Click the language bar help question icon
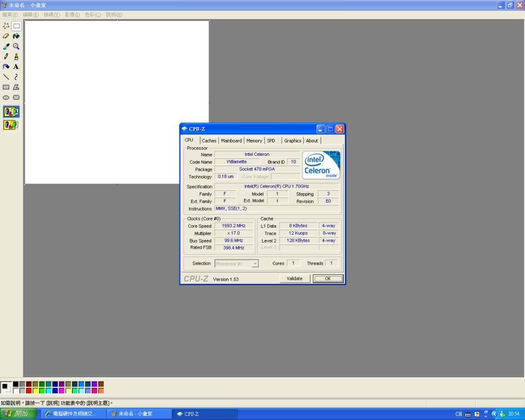The height and width of the screenshot is (420, 525). 477,414
